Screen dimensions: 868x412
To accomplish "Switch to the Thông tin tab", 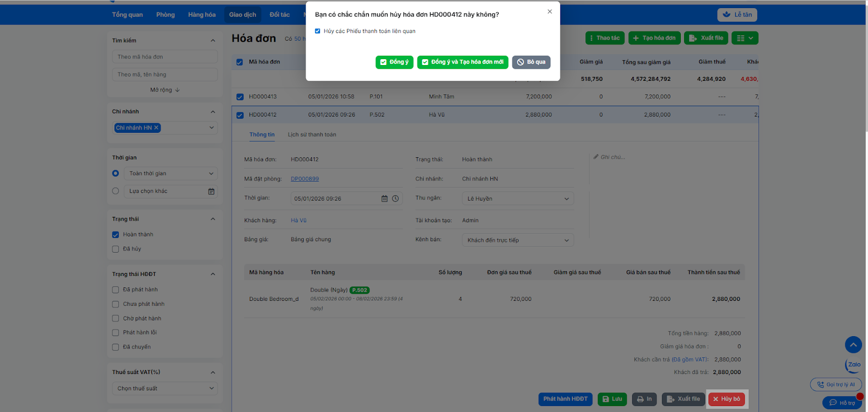I will click(262, 134).
